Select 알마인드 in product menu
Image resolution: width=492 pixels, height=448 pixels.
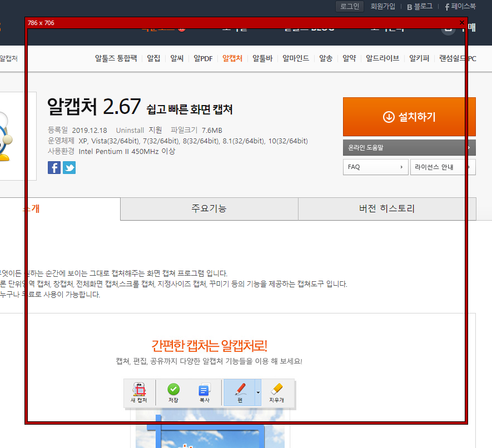click(296, 58)
